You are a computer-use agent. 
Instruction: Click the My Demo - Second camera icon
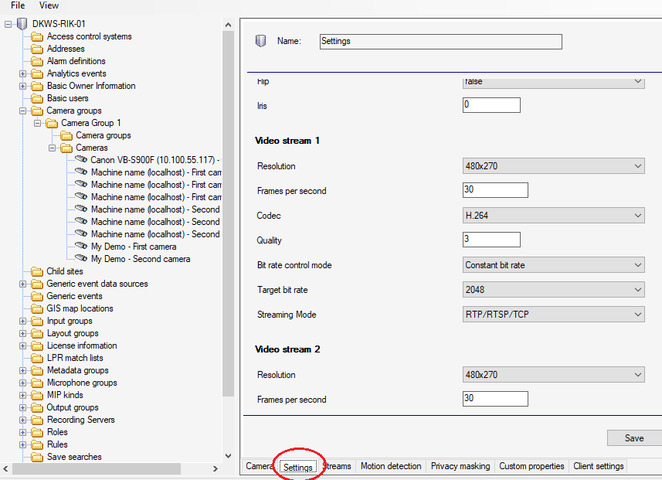81,259
